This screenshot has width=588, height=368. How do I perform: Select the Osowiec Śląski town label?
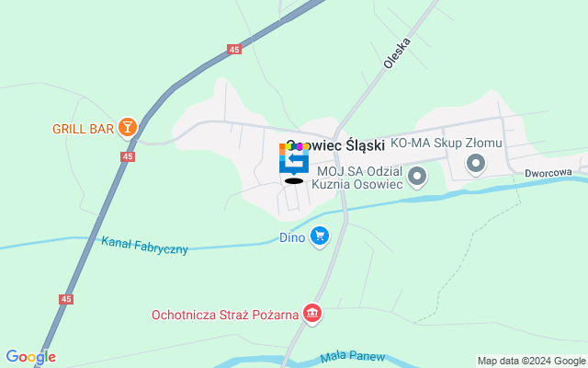tap(335, 145)
